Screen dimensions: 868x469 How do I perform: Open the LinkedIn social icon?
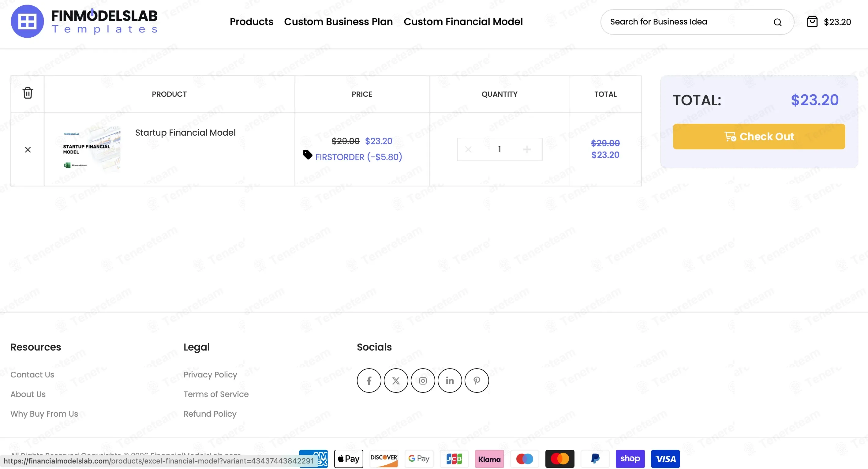point(450,381)
